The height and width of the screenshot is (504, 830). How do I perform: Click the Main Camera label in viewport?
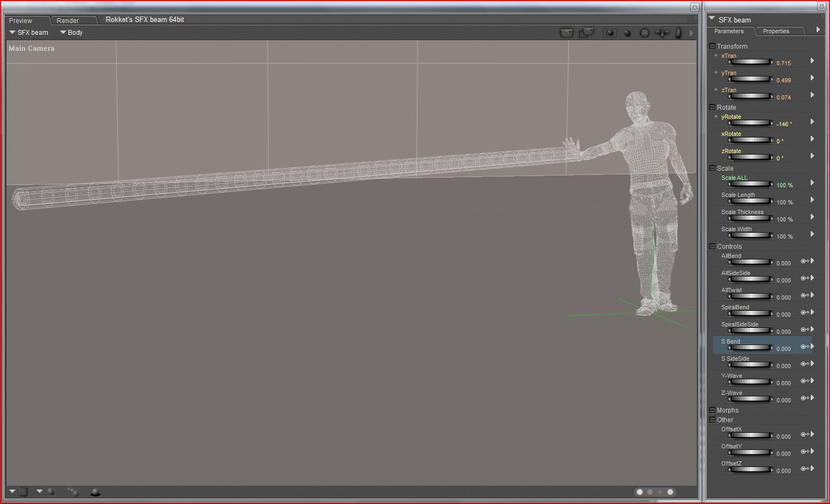[32, 48]
